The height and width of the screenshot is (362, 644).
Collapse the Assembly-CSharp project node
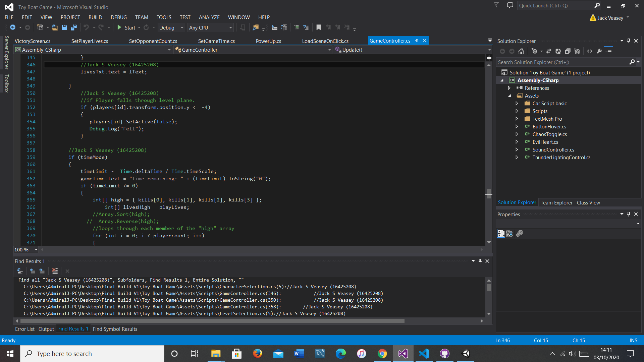[502, 80]
